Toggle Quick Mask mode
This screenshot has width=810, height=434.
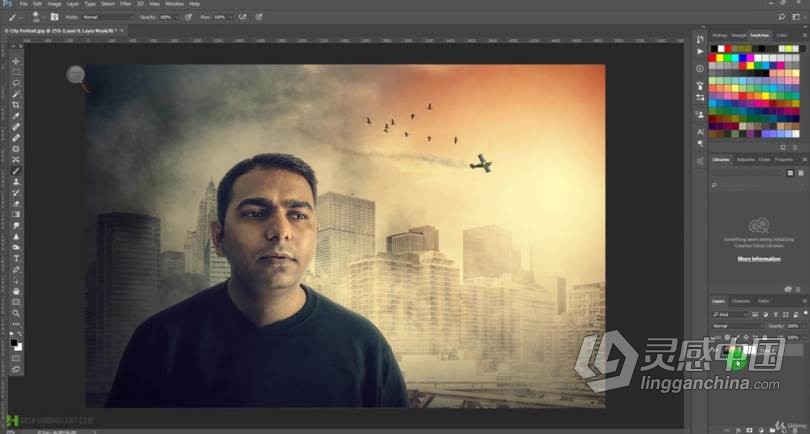[x=16, y=358]
